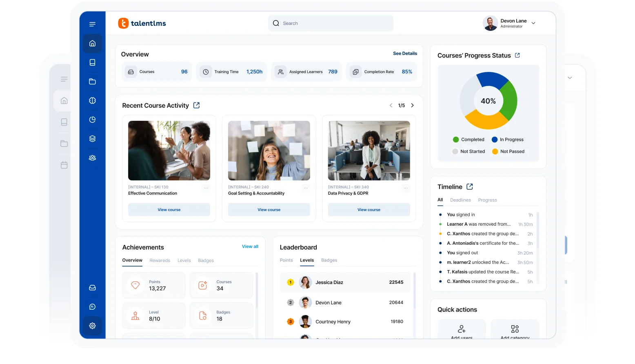Image resolution: width=635 pixels, height=364 pixels.
Task: Switch to the Deadlines tab in Timeline
Action: point(460,200)
